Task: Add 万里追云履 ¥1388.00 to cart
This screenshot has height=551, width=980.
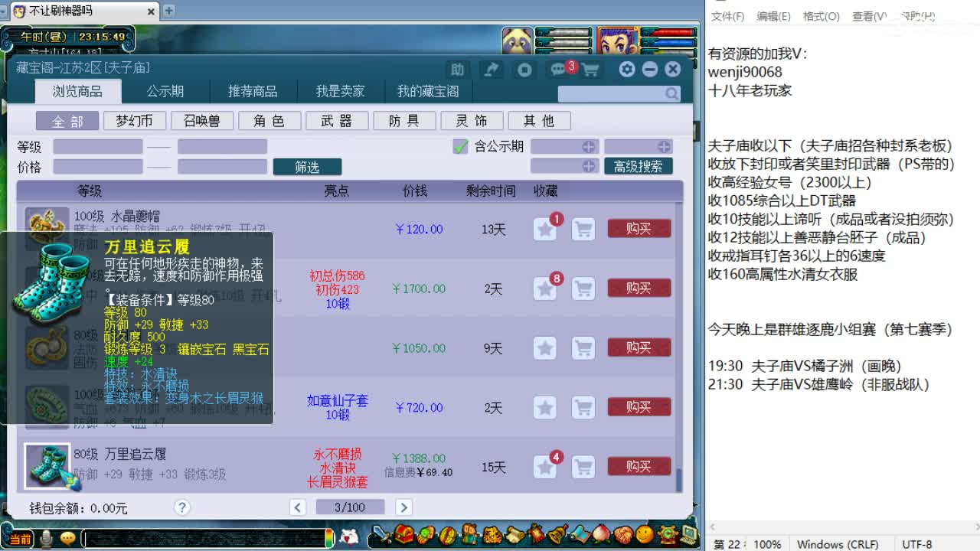Action: pos(583,466)
